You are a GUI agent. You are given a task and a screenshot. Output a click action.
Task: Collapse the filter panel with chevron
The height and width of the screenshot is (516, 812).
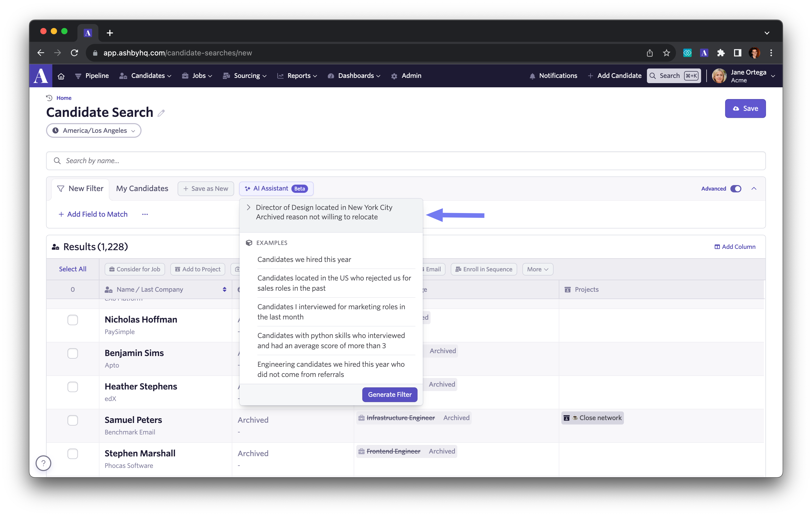(x=754, y=189)
